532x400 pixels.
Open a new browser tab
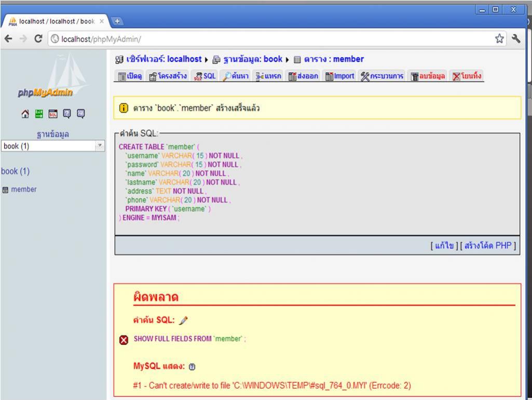(117, 21)
